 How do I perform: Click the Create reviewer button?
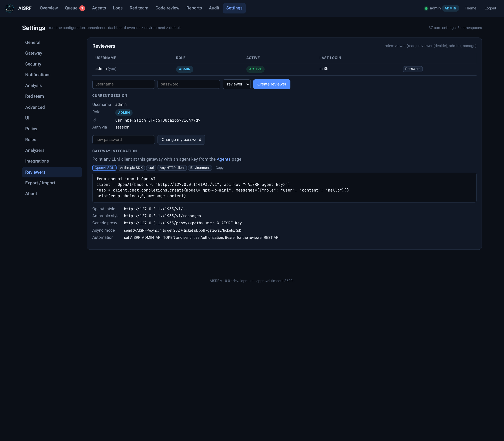[x=272, y=84]
